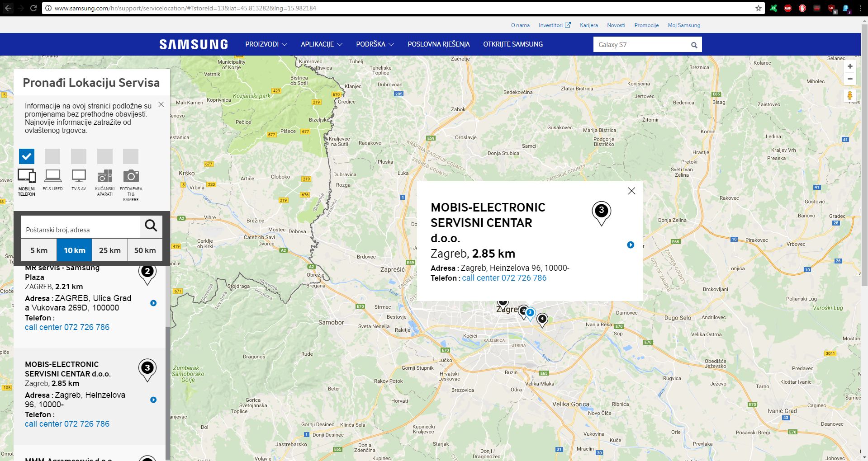Image resolution: width=868 pixels, height=461 pixels.
Task: Click the blue arrow inside the map popup
Action: (x=631, y=245)
